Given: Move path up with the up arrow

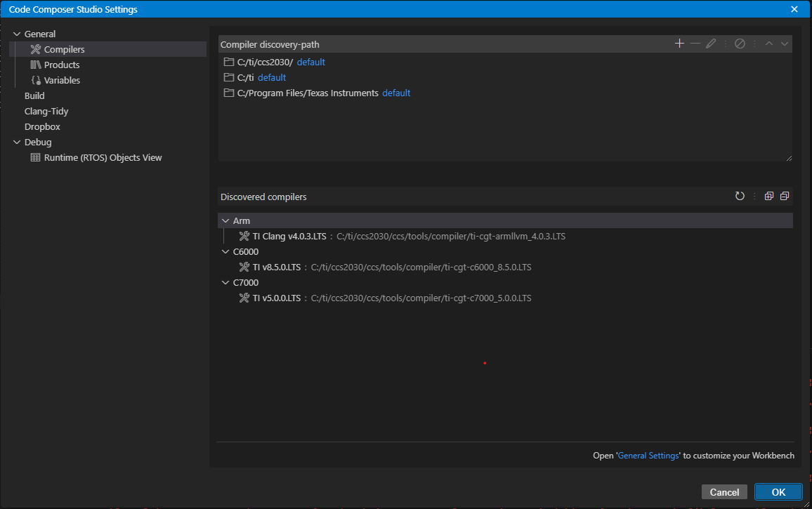Looking at the screenshot, I should 769,44.
